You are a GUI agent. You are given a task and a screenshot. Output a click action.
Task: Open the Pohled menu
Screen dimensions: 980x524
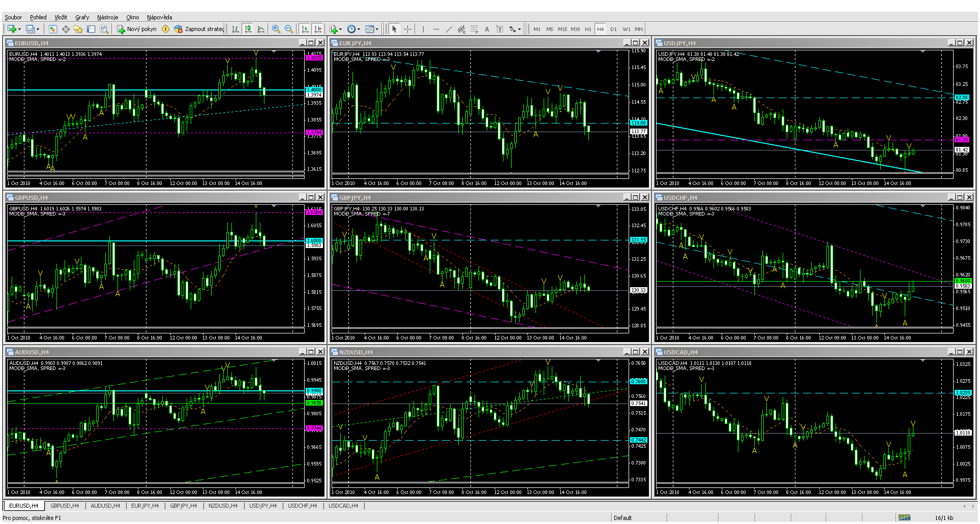tap(38, 17)
